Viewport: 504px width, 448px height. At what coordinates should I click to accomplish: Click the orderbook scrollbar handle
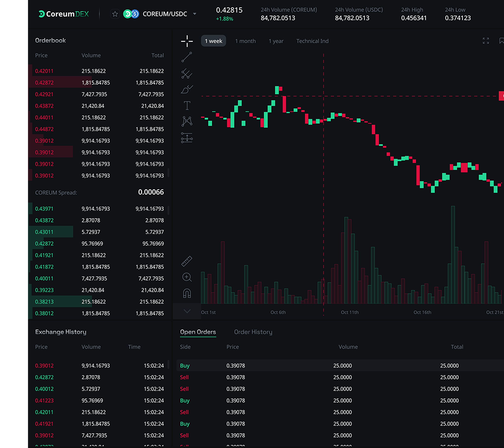click(x=168, y=173)
